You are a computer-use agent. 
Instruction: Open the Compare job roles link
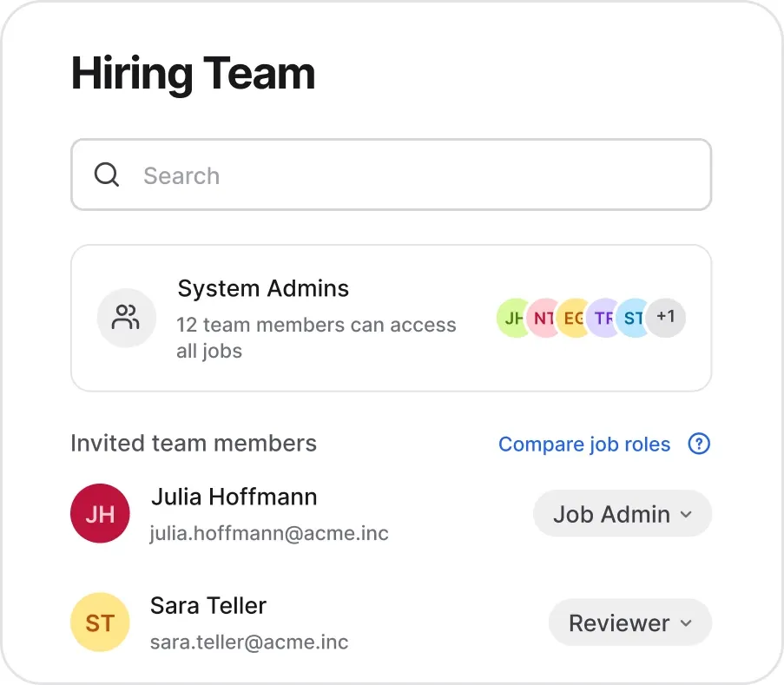coord(584,444)
